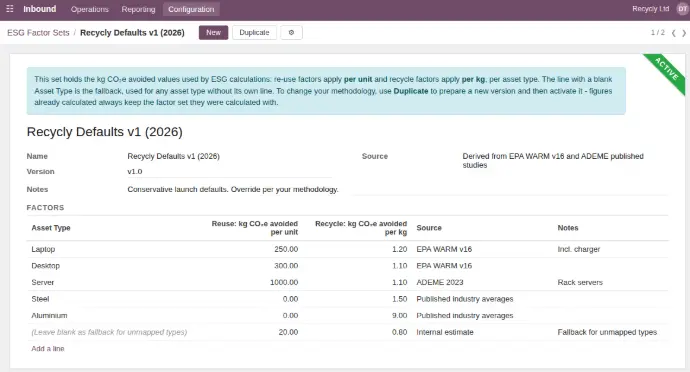Click Add a line link
The image size is (690, 372).
[48, 349]
